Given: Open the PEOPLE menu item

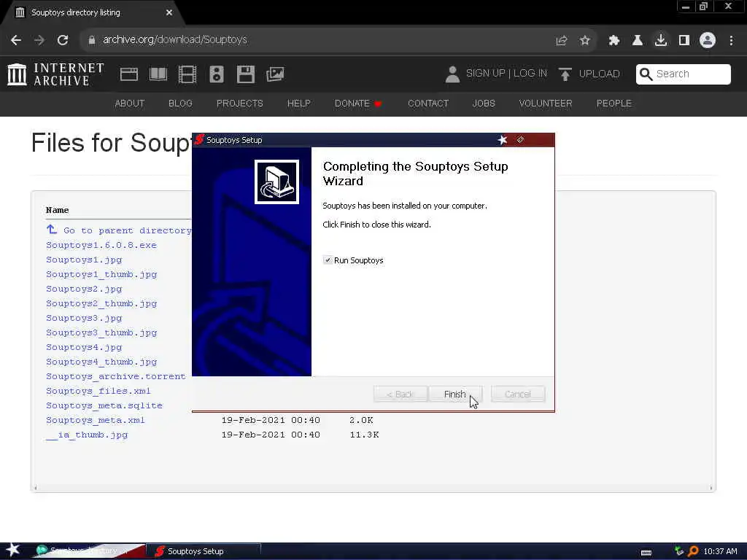Looking at the screenshot, I should pos(614,104).
